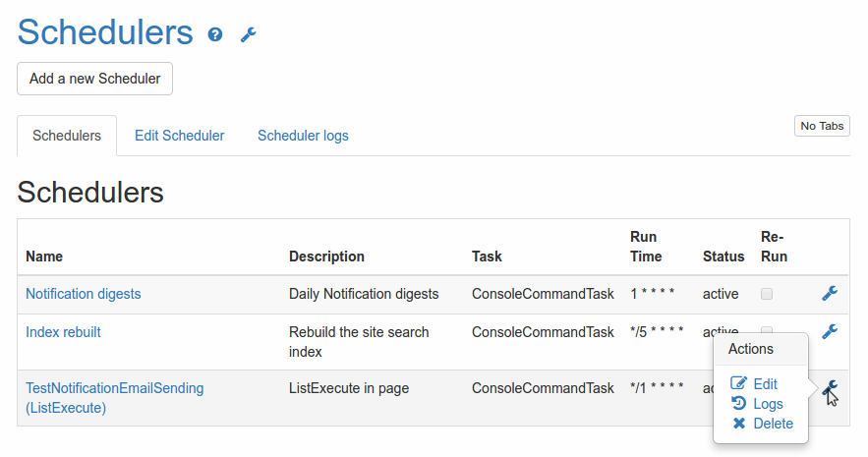Viewport: 868px width, 457px height.
Task: Switch to the Schedulers tab
Action: click(x=67, y=136)
